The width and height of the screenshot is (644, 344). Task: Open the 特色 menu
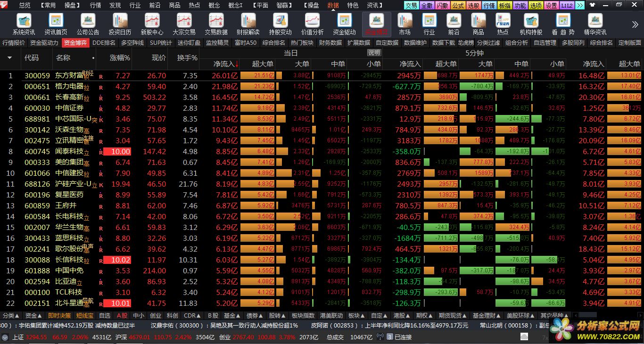point(353,5)
